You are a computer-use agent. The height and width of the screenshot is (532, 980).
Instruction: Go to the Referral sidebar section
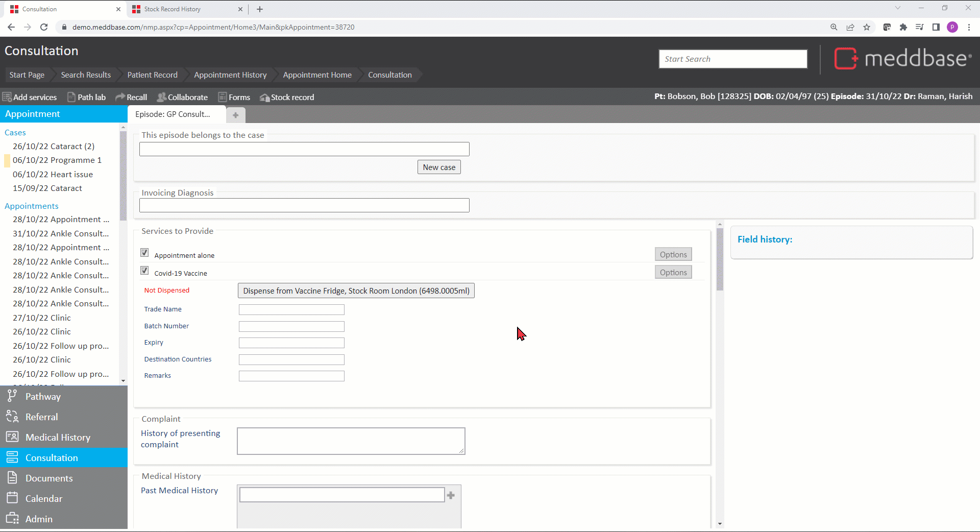41,417
